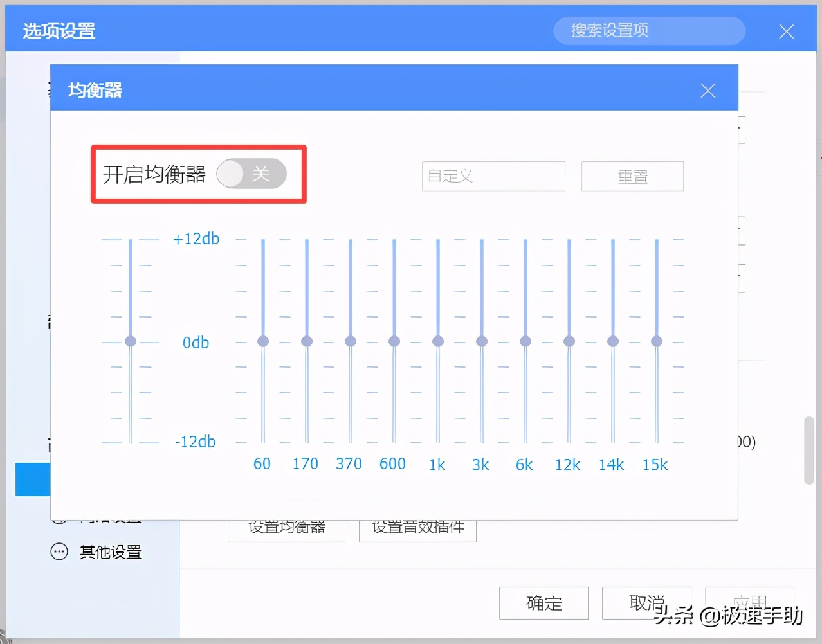Click inside the 搜索设置项 search box
822x644 pixels.
(648, 31)
